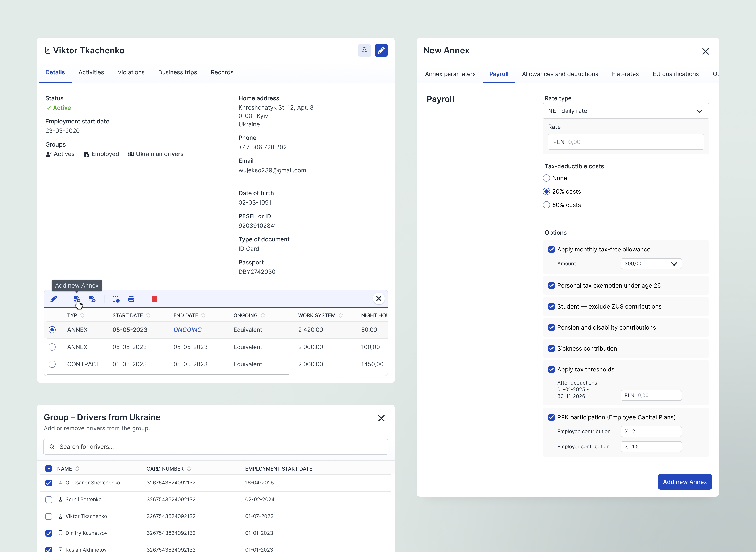Click the red trash delete icon
Image resolution: width=756 pixels, height=552 pixels.
(x=155, y=299)
